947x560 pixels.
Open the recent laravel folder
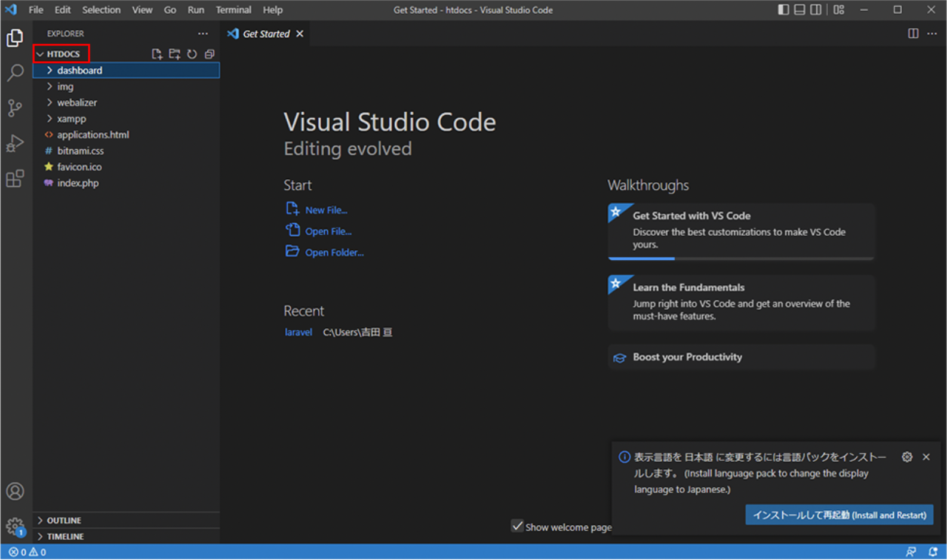298,333
